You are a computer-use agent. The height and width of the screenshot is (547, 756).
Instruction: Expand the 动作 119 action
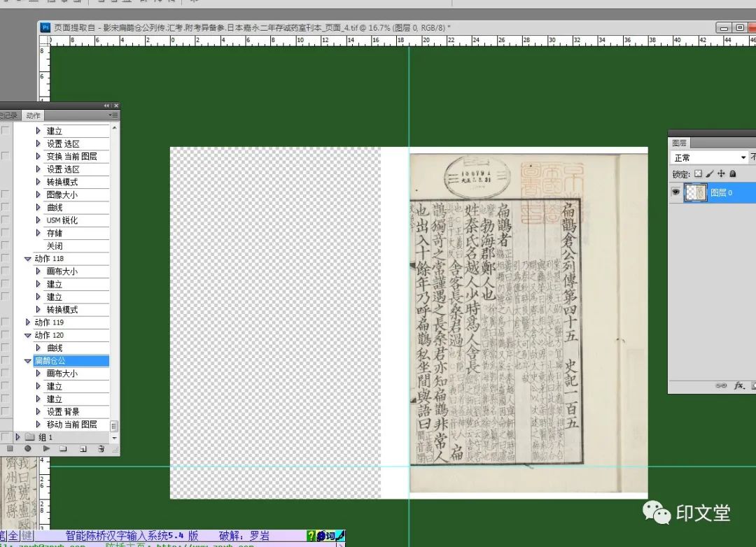(x=28, y=322)
